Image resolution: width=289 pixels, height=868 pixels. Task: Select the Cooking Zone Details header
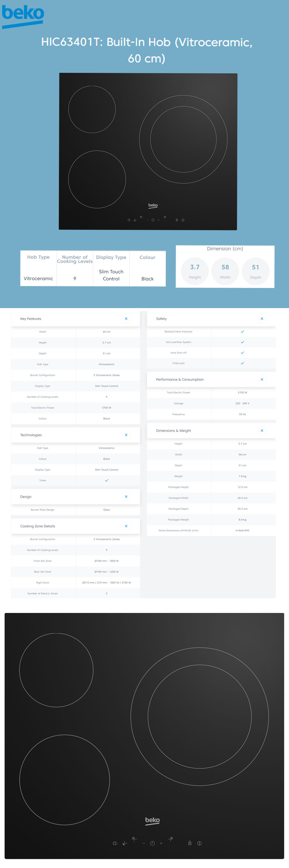coord(38,526)
